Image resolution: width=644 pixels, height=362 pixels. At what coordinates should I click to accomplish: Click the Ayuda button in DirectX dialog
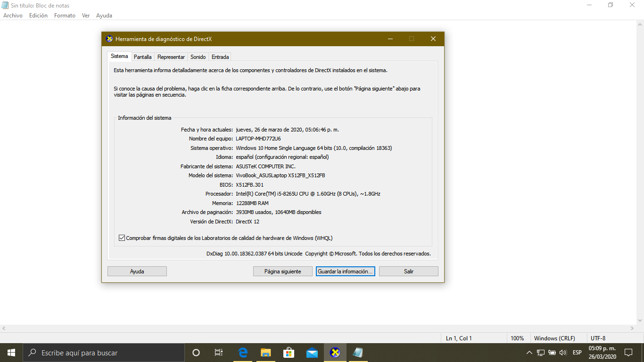pyautogui.click(x=137, y=271)
